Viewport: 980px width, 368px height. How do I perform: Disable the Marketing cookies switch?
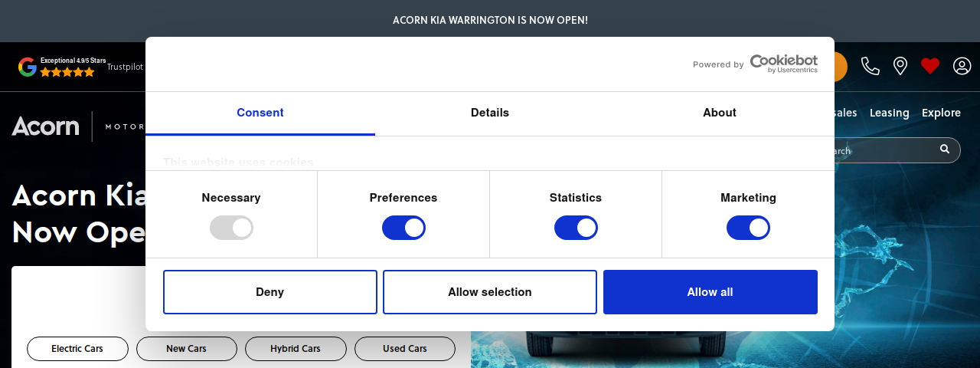pyautogui.click(x=748, y=228)
